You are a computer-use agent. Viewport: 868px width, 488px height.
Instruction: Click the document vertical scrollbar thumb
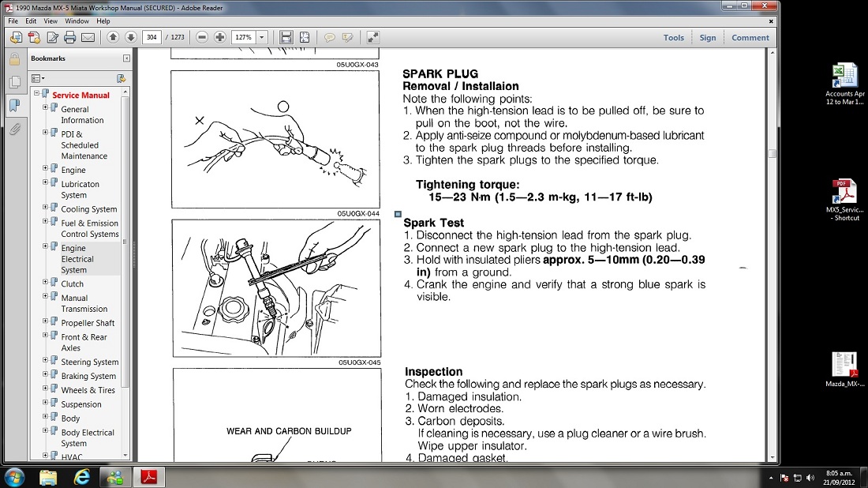(773, 153)
